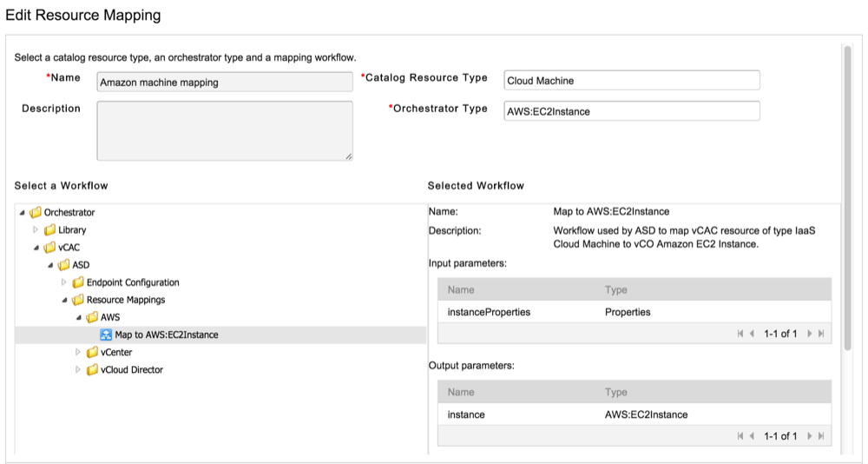Viewport: 868px width, 464px height.
Task: Expand the Library tree node
Action: pos(36,230)
